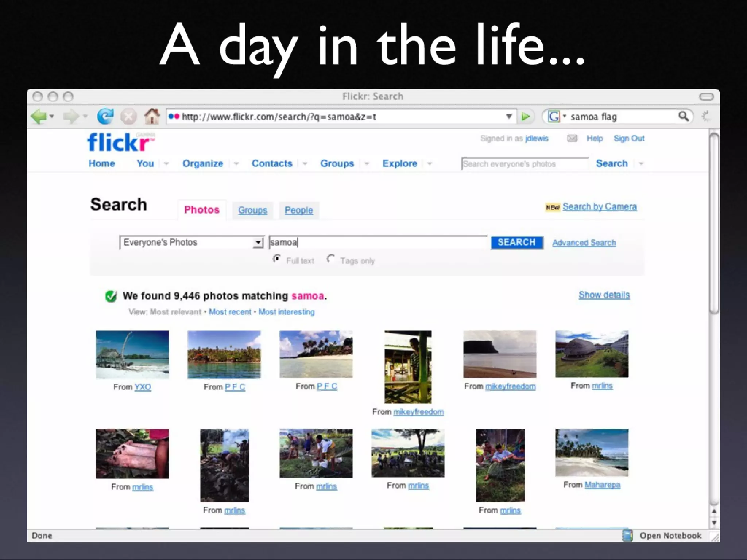Click the magnifier icon in the Google search box
This screenshot has width=747, height=560.
pyautogui.click(x=683, y=117)
